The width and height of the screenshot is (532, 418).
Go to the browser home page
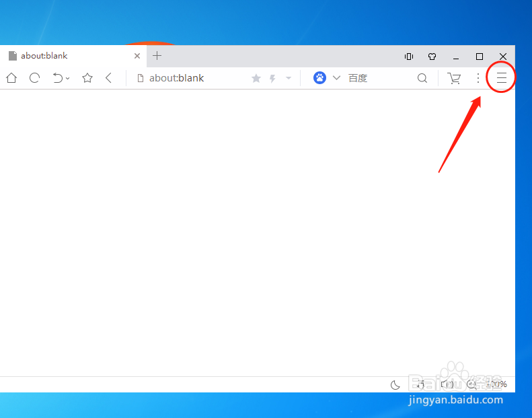click(x=11, y=78)
